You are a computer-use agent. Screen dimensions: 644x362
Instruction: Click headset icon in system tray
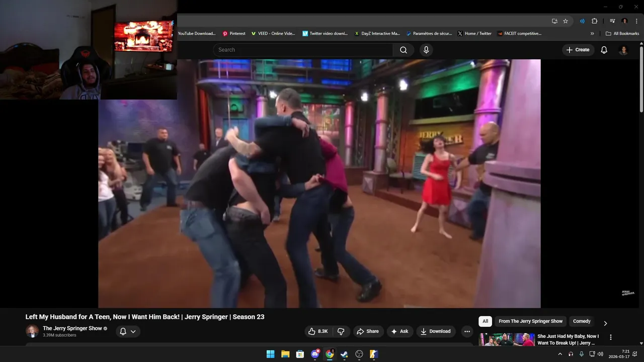[571, 354]
